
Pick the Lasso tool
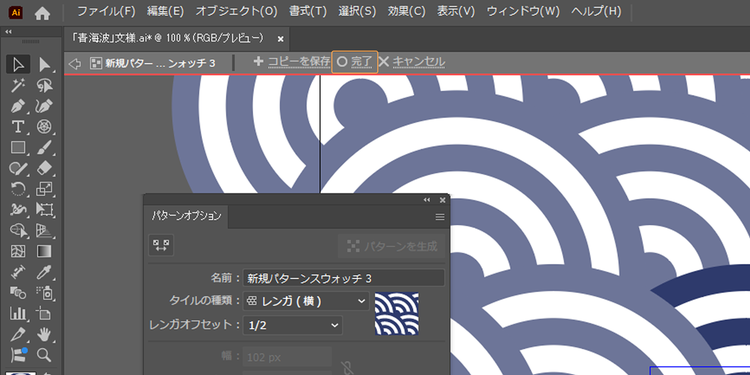pyautogui.click(x=44, y=85)
